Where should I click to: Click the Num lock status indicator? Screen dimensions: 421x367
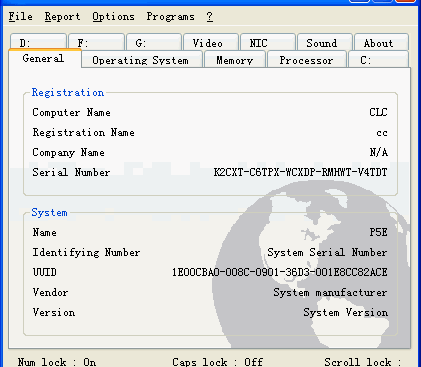click(57, 362)
